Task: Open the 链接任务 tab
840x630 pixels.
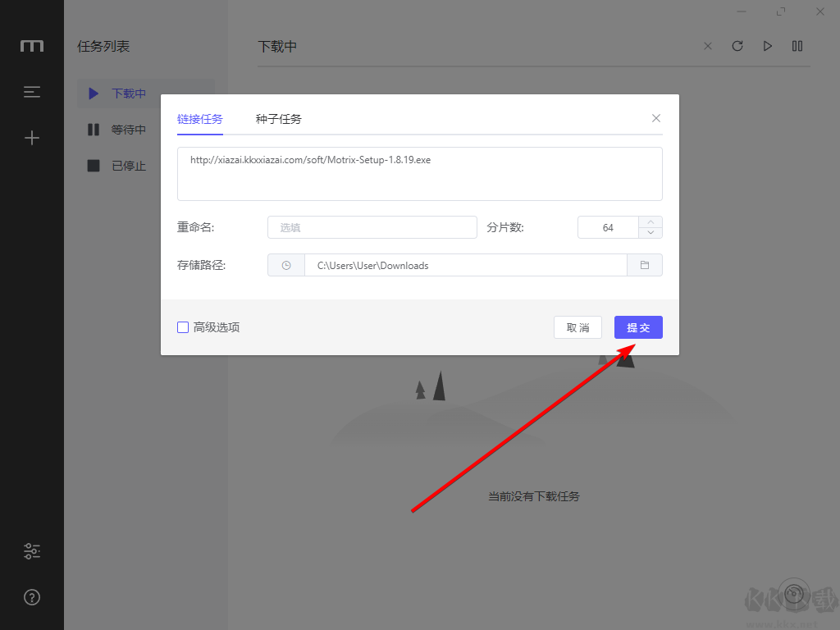Action: pyautogui.click(x=199, y=118)
